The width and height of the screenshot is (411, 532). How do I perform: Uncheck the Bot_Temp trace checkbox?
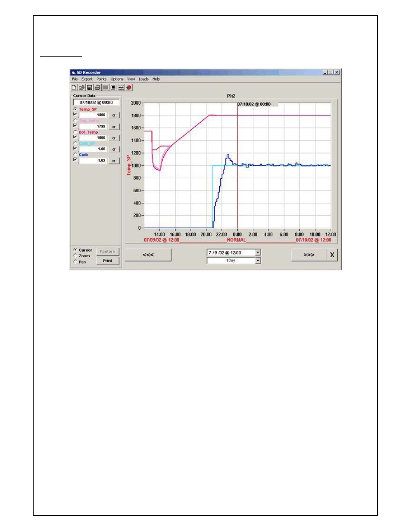[x=75, y=137]
